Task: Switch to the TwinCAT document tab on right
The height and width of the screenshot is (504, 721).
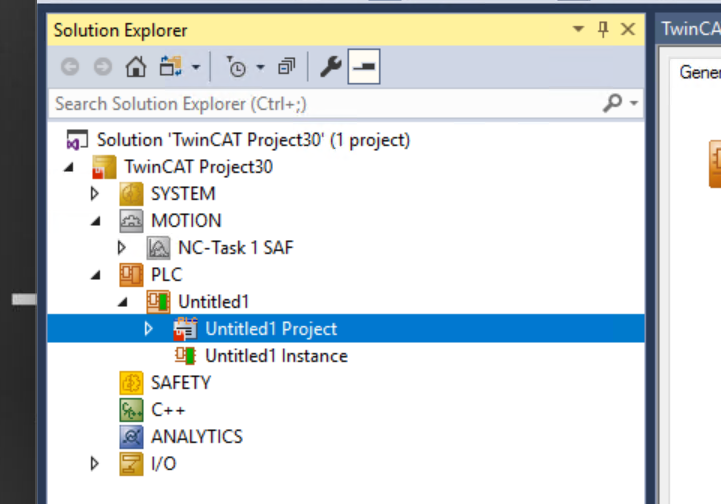Action: [x=690, y=29]
